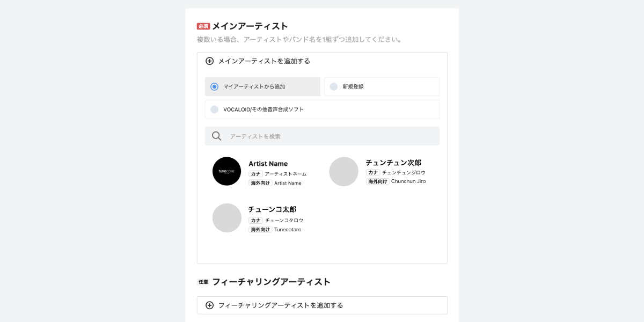Click the magnifier search icon

pyautogui.click(x=217, y=136)
